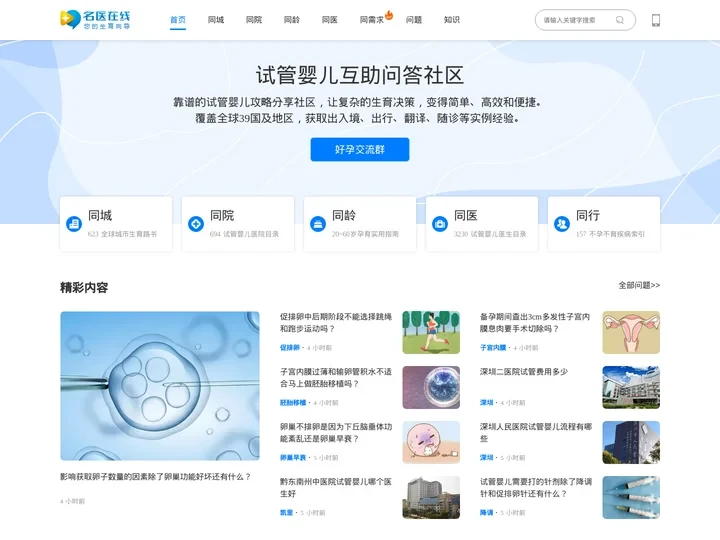This screenshot has height=540, width=720.
Task: Open the 同医 navigation item
Action: pyautogui.click(x=330, y=20)
